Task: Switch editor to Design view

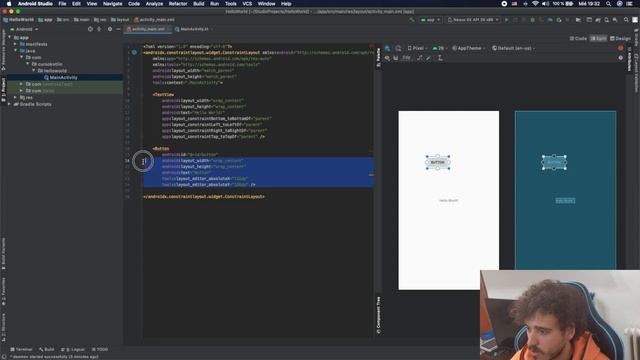Action: coord(620,38)
